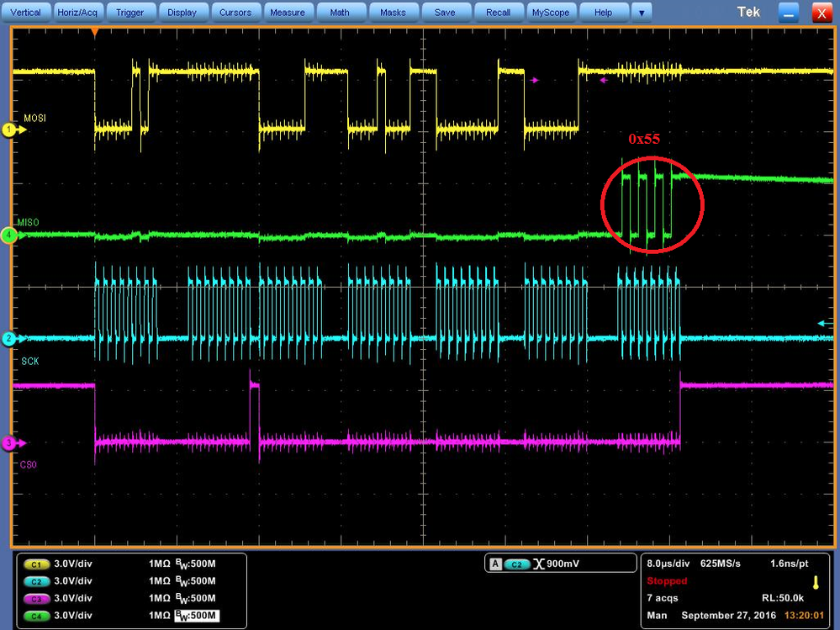Click the 625MS/s sample rate readout
The height and width of the screenshot is (630, 840).
(720, 564)
